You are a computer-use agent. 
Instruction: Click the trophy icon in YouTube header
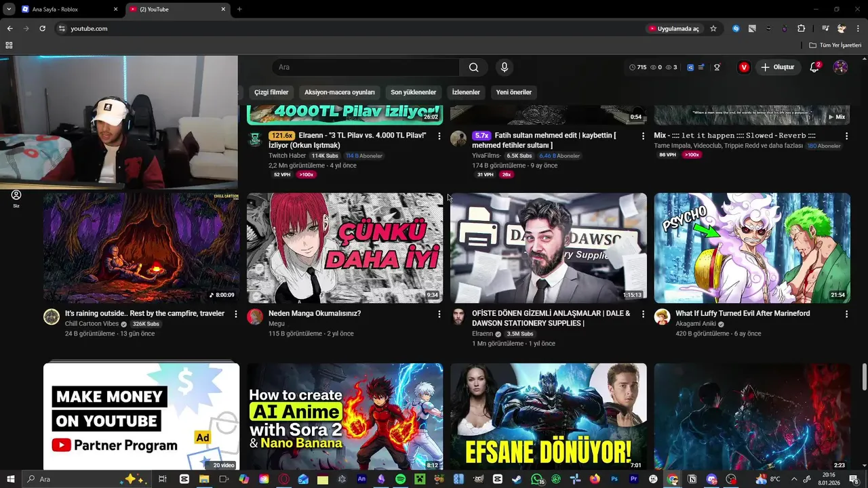[717, 67]
